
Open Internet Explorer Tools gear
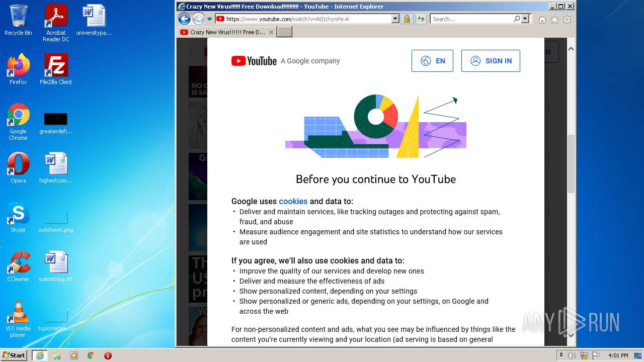[x=567, y=20]
